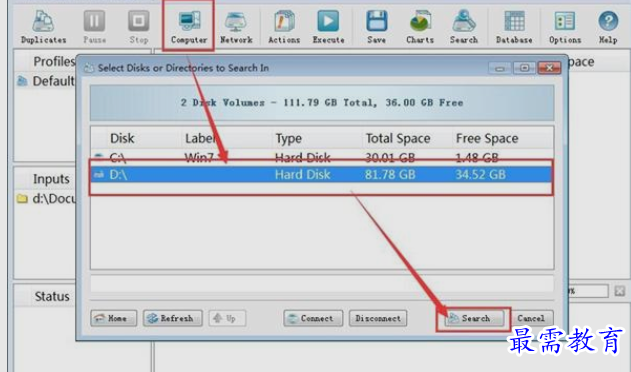Minimize the Select Disks dialog
The height and width of the screenshot is (372, 631).
coord(500,68)
